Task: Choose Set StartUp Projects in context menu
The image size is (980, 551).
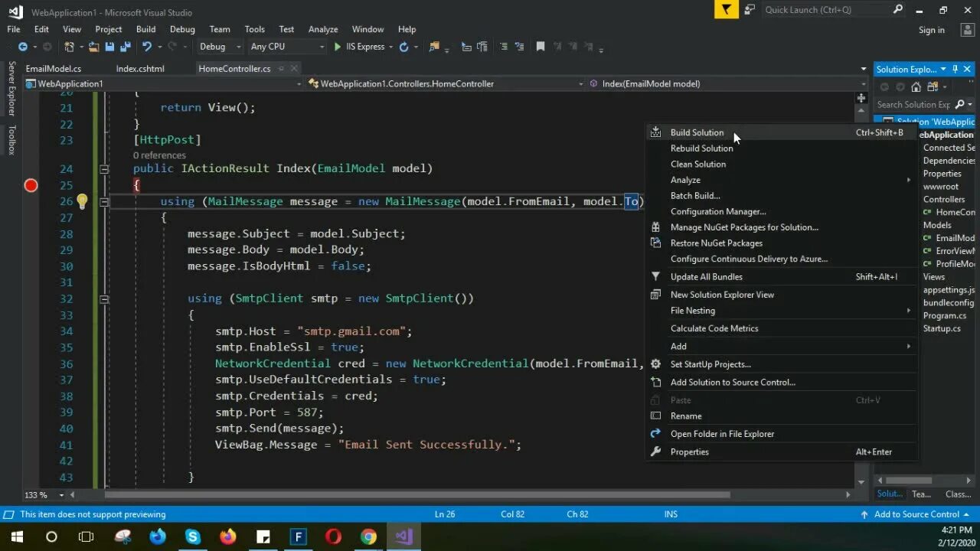Action: (781, 364)
